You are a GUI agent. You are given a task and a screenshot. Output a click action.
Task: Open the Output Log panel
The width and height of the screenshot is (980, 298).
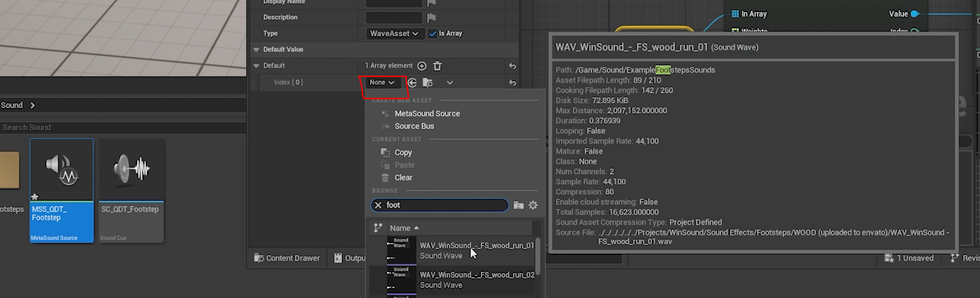tap(348, 258)
